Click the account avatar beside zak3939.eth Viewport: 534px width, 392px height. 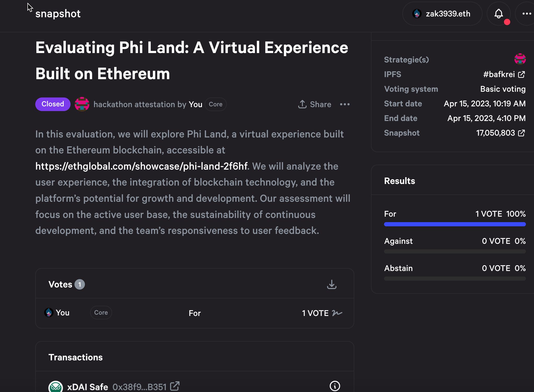tap(417, 14)
